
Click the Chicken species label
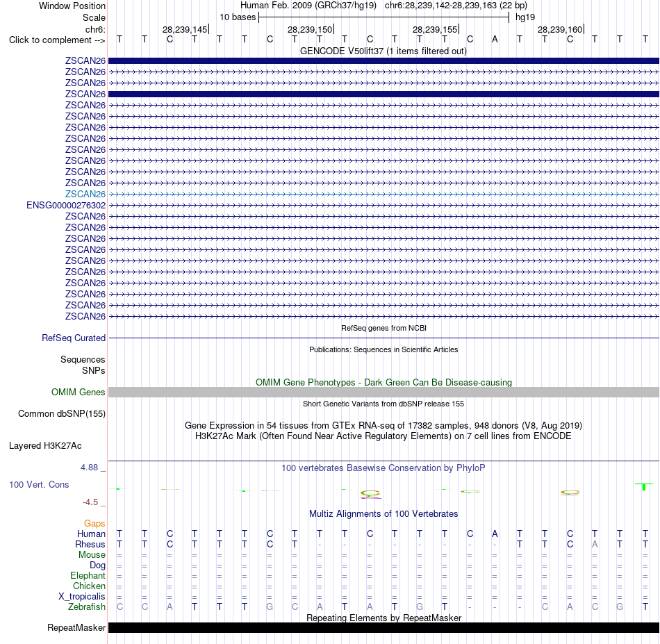coord(89,586)
